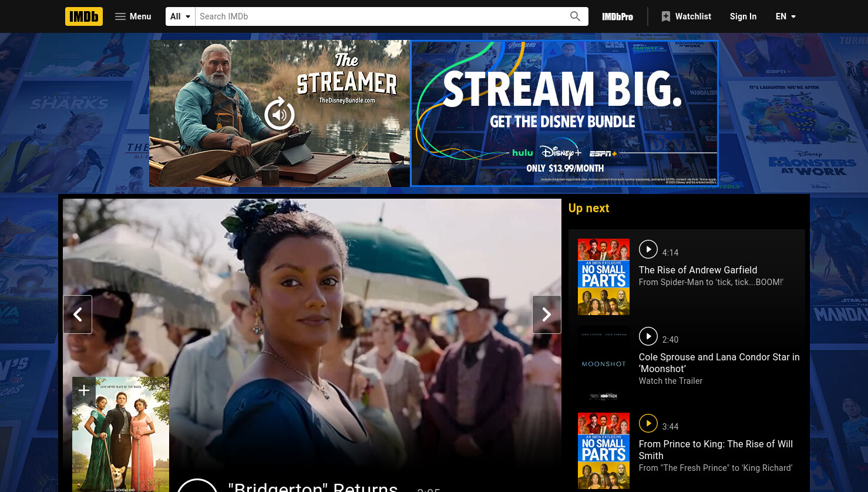
Task: Add Bridgerton poster to watchlist plus icon
Action: (84, 390)
